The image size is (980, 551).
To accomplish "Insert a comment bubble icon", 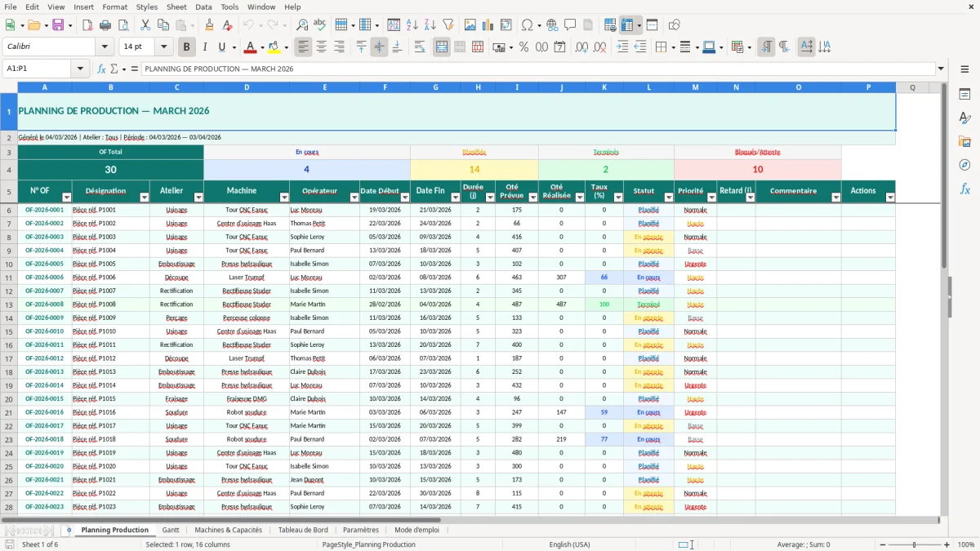I will pyautogui.click(x=570, y=25).
